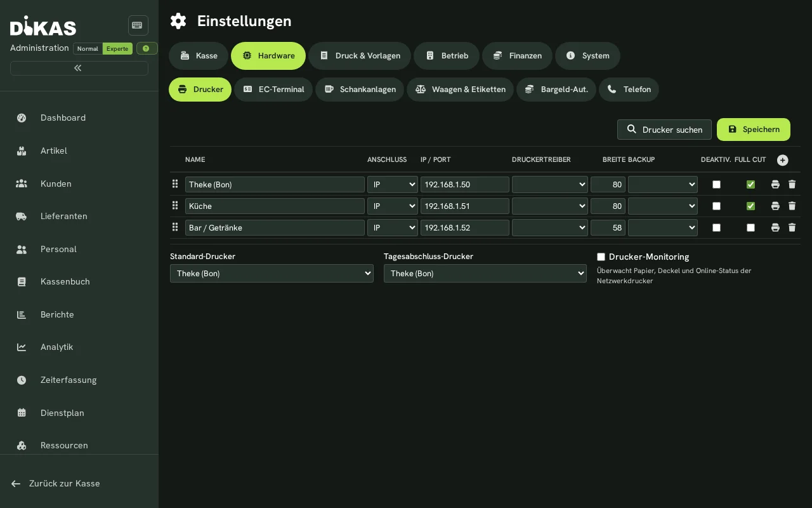Open the Waagen & Etiketten sub-tab

point(460,90)
